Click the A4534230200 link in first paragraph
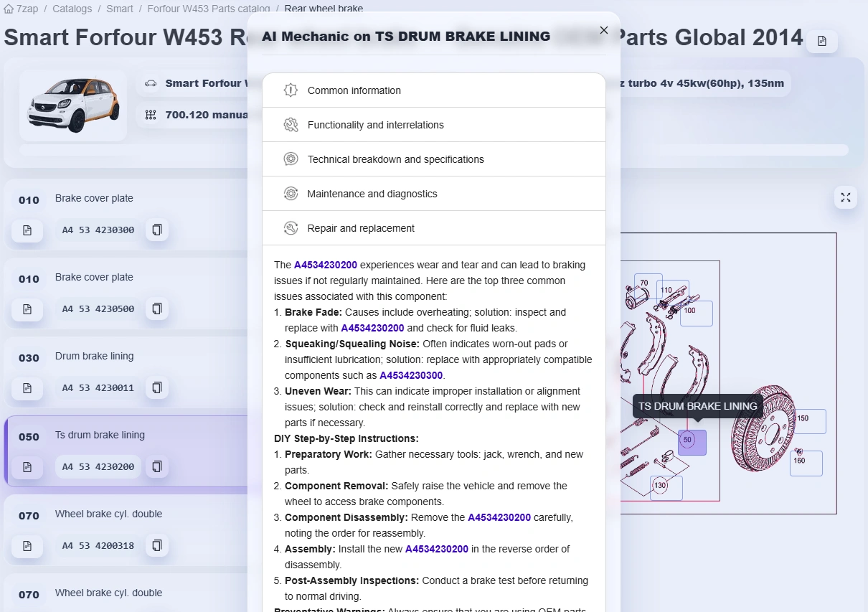Viewport: 868px width, 612px height. (326, 265)
